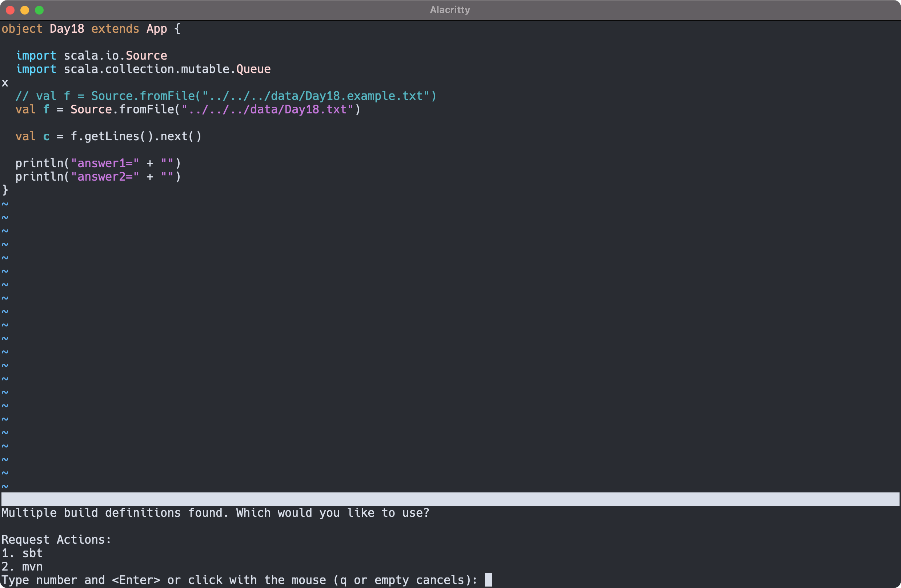The width and height of the screenshot is (901, 588).
Task: Click the "answer1=" string literal
Action: (105, 164)
